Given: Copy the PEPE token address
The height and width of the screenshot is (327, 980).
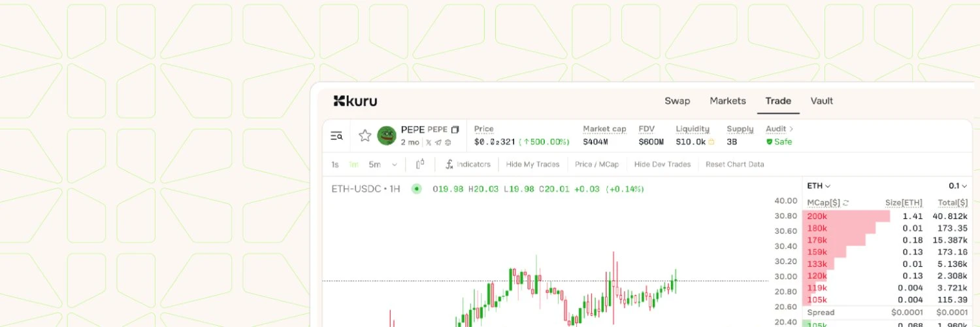Looking at the screenshot, I should coord(455,129).
